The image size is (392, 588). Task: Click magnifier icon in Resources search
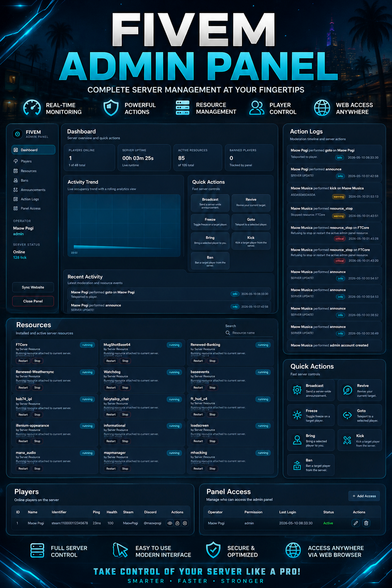click(x=228, y=333)
